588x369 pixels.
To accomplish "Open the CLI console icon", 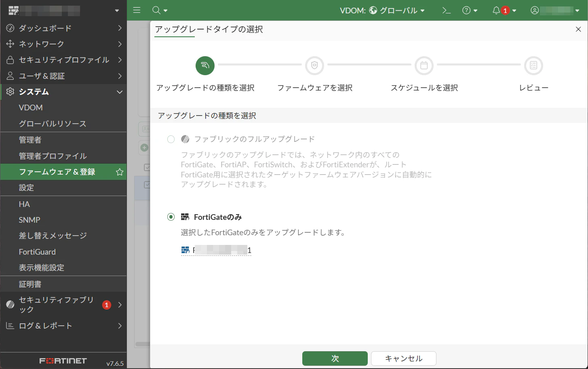I will click(446, 10).
